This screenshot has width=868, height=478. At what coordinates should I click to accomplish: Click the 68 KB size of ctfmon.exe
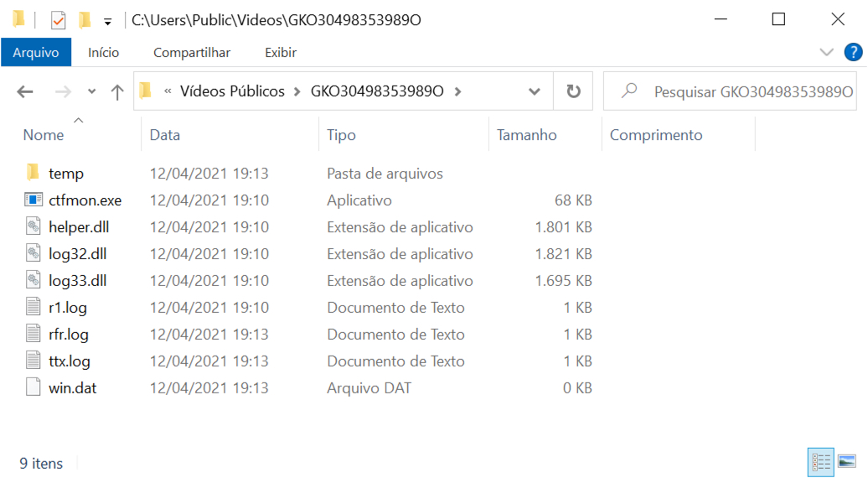[x=573, y=200]
